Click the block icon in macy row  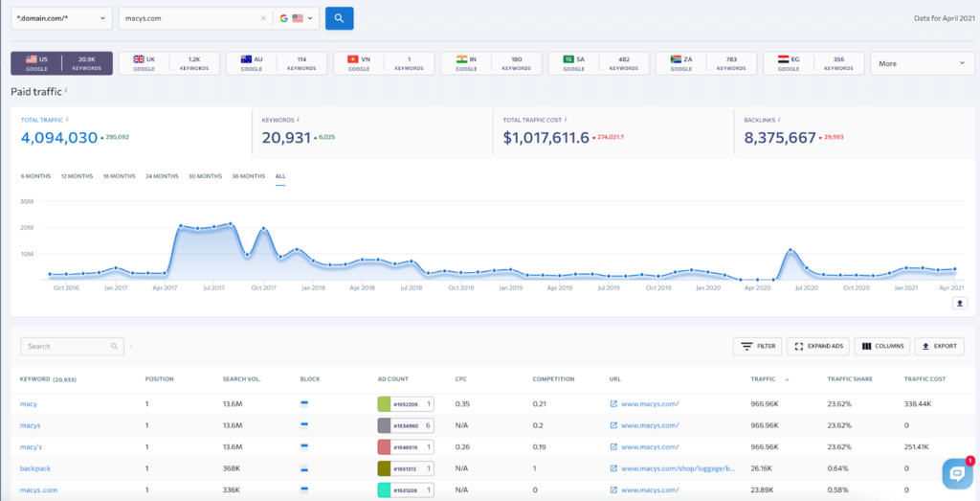304,403
